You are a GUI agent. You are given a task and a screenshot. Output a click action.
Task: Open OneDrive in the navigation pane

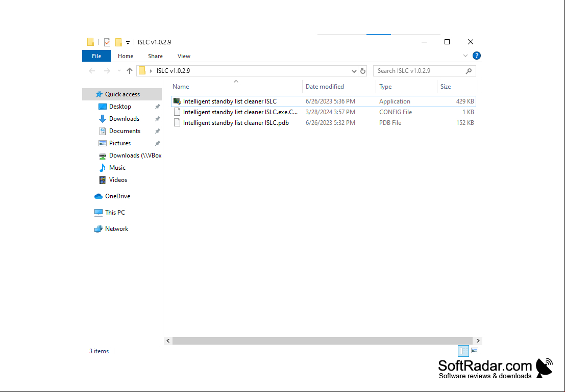[x=117, y=196]
